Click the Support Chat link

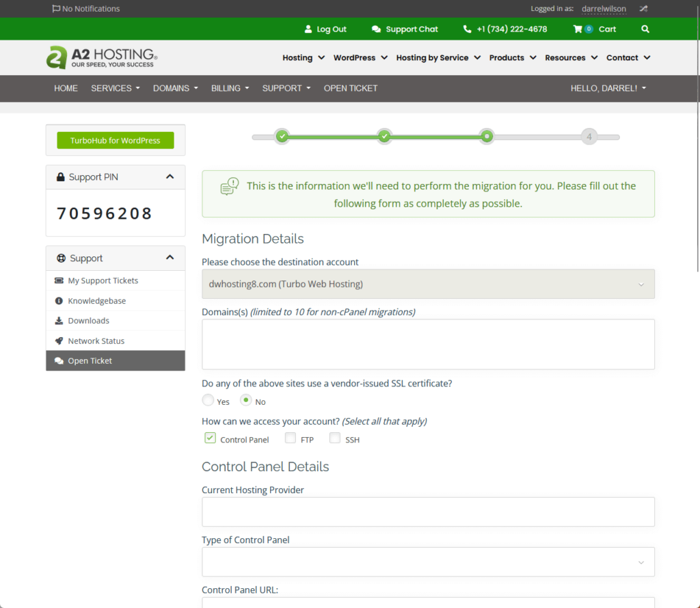pos(412,29)
